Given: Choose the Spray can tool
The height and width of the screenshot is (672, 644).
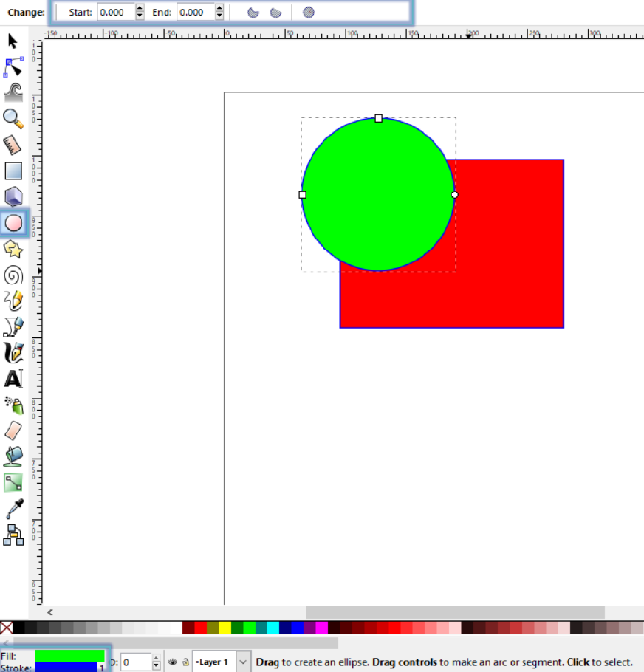Looking at the screenshot, I should 13,405.
